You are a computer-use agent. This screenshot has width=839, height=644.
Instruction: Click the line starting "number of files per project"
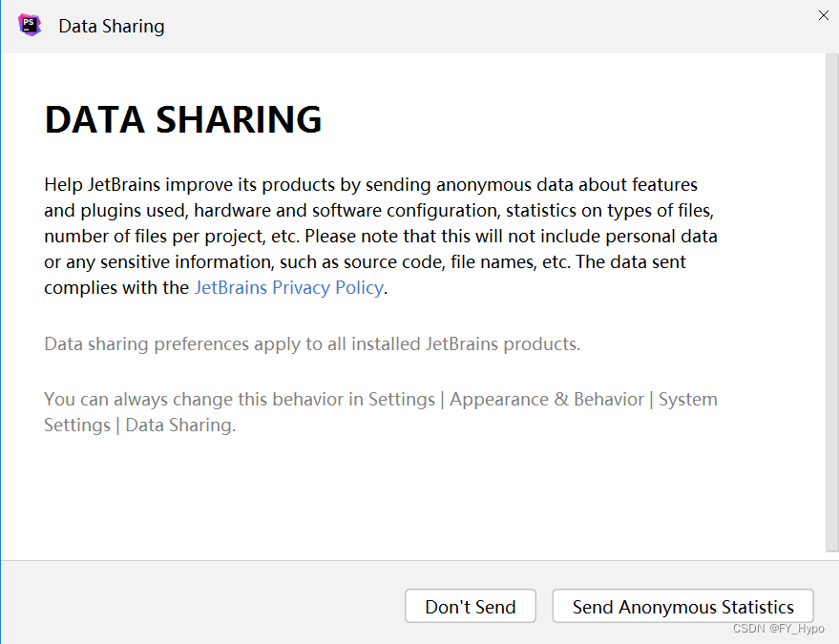pyautogui.click(x=381, y=237)
